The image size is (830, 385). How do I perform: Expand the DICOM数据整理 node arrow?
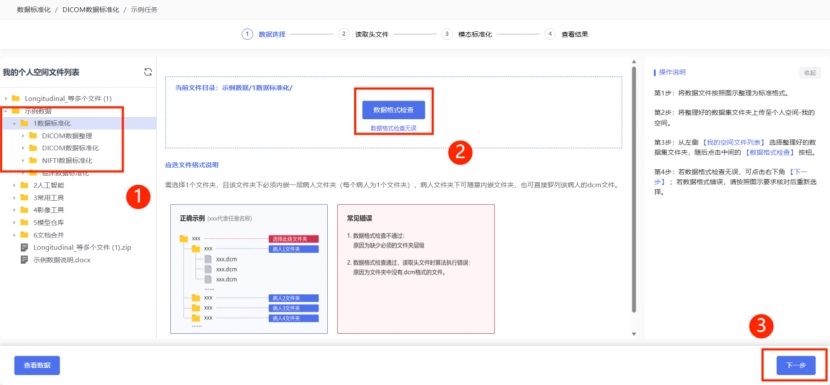point(23,136)
